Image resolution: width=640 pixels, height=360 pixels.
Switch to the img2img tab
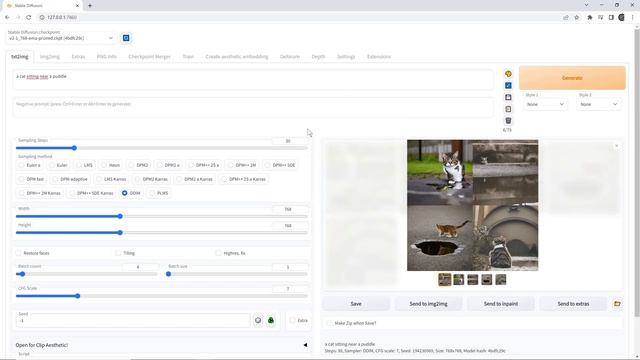pyautogui.click(x=50, y=56)
